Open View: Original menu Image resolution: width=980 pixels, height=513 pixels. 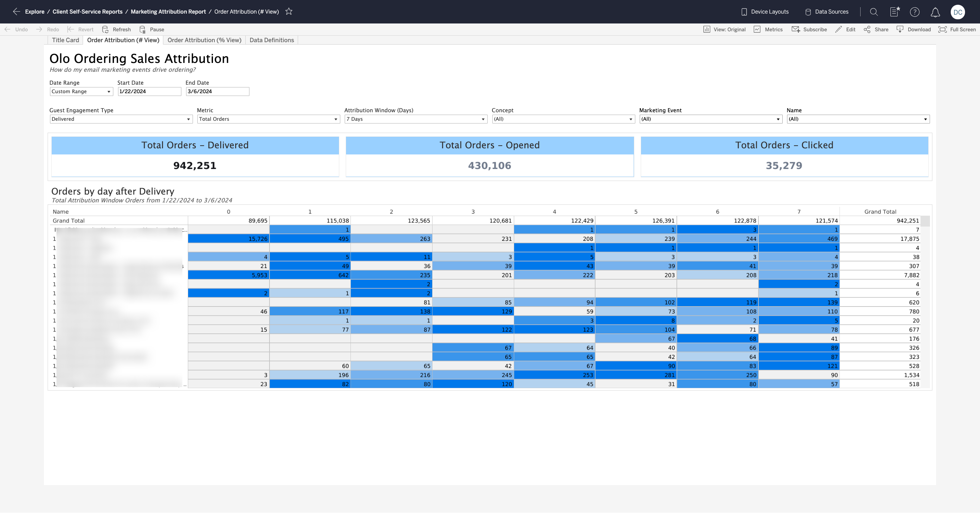724,29
